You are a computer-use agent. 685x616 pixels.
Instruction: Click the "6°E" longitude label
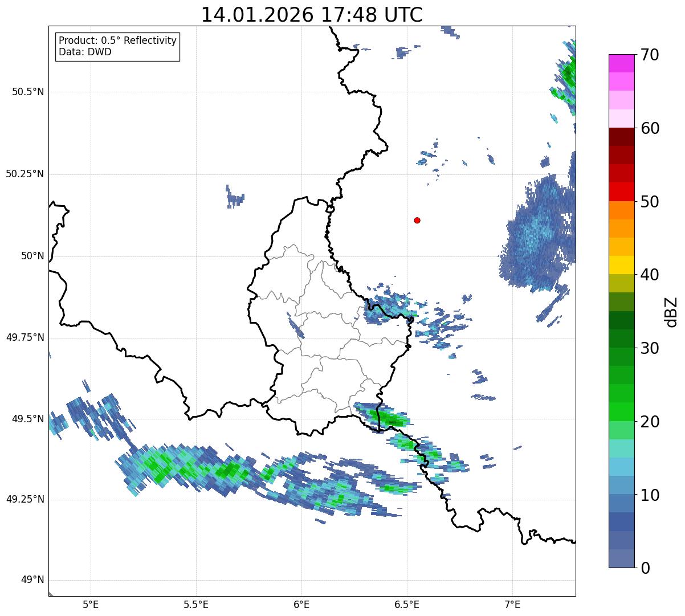(301, 605)
